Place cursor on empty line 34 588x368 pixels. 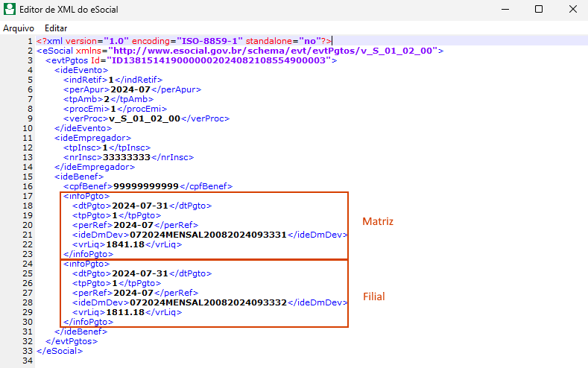click(149, 361)
